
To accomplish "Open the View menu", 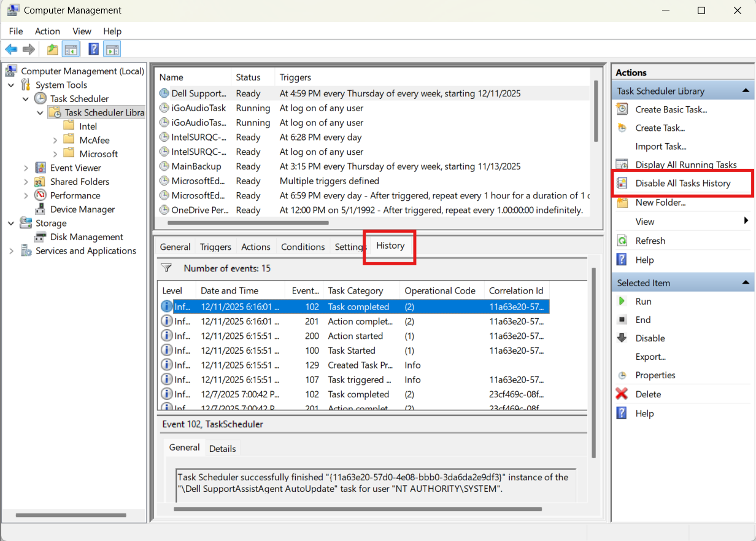I will click(82, 31).
